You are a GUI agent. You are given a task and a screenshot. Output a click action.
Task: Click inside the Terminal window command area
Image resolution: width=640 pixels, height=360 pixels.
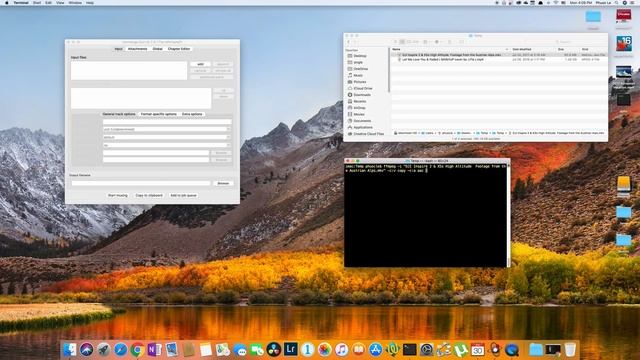tap(425, 216)
